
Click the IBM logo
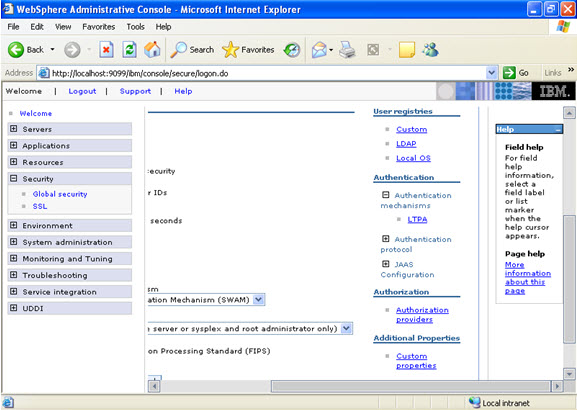[x=554, y=91]
